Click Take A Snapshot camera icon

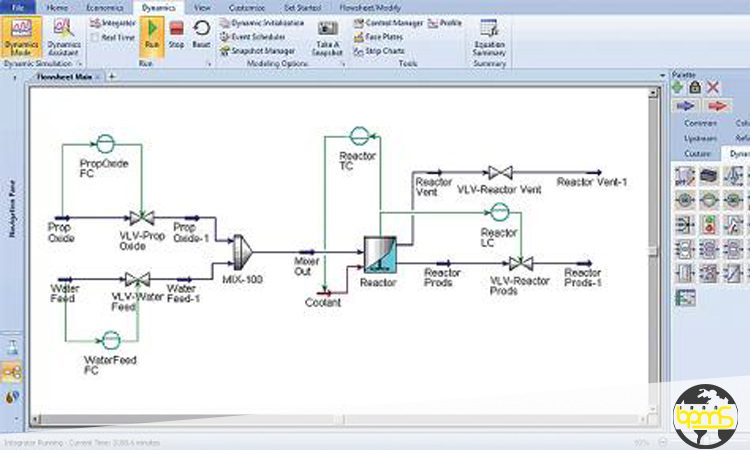coord(328,34)
